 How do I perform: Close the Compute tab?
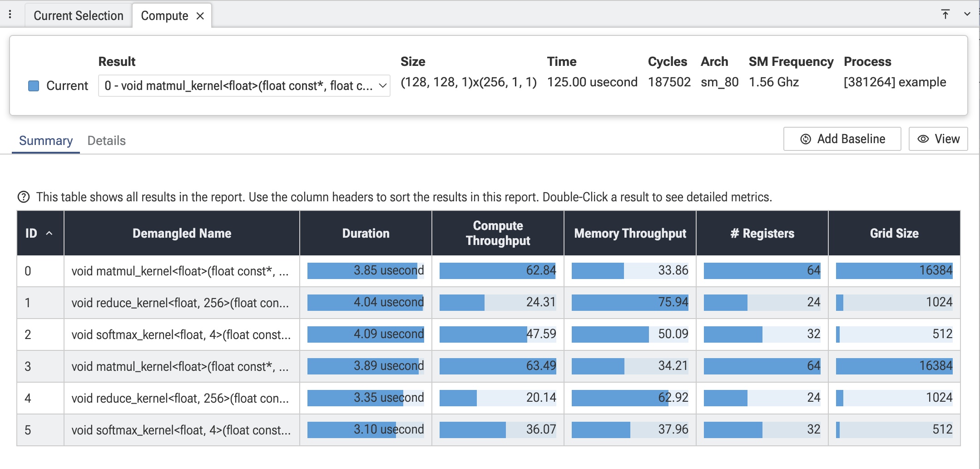(200, 16)
